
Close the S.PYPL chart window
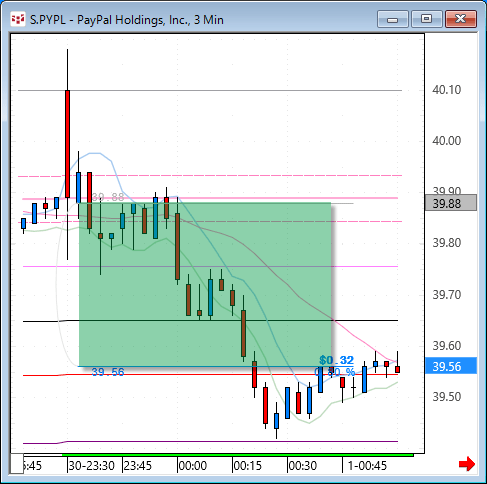click(x=461, y=19)
